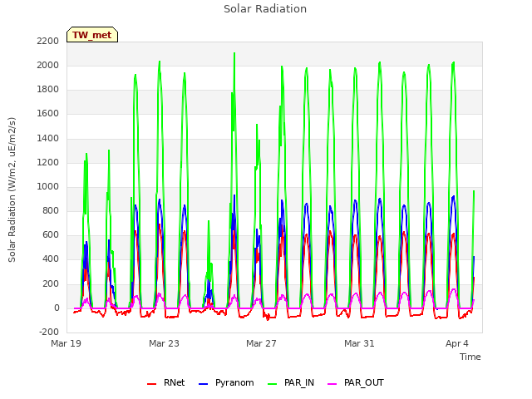This screenshot has width=532, height=399.
Task: Click the green PAR_IN legend swatch
Action: click(273, 384)
